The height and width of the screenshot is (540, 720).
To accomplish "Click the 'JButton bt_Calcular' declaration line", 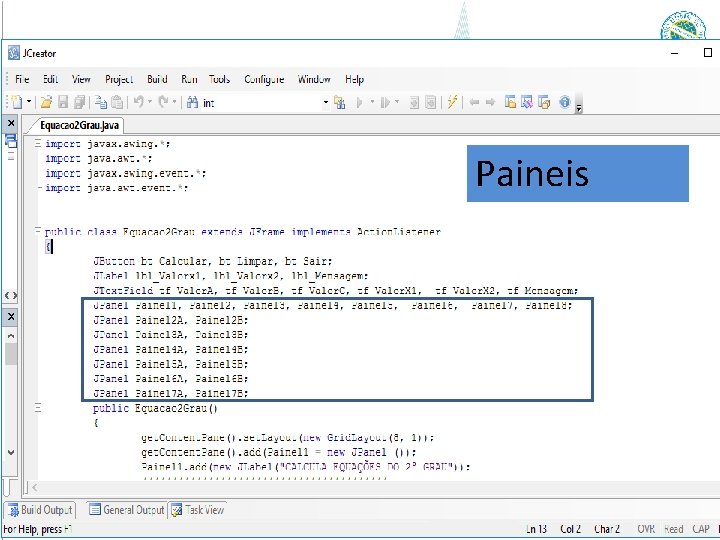I will pyautogui.click(x=212, y=261).
